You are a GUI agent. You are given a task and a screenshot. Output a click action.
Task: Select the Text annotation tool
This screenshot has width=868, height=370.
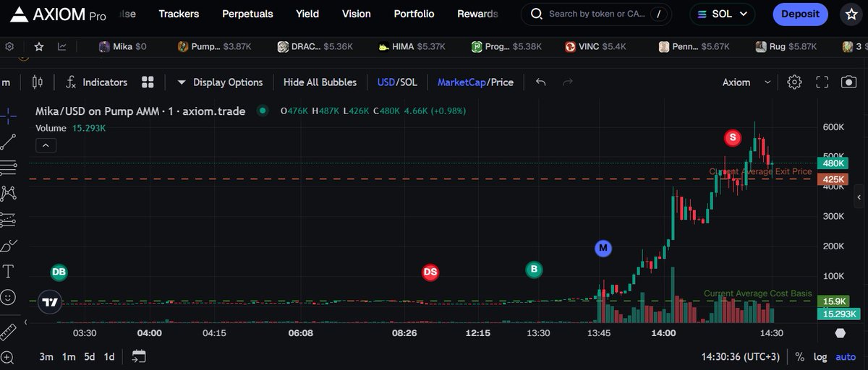click(9, 272)
